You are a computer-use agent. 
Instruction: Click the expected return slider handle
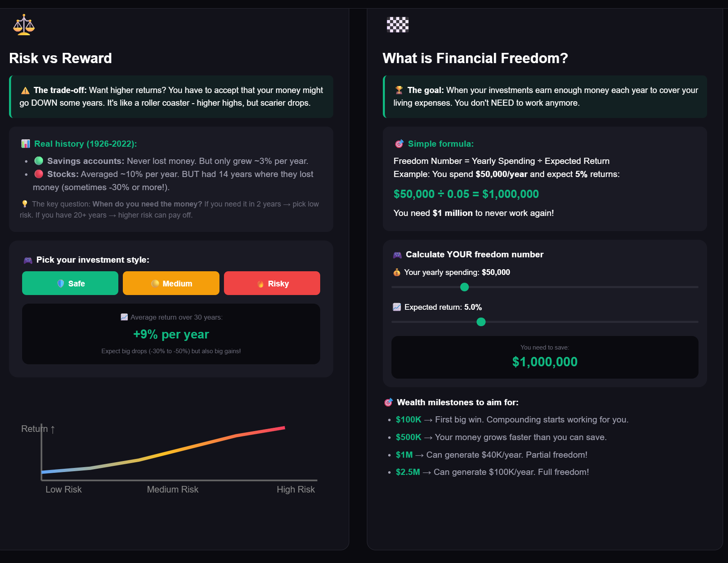481,322
